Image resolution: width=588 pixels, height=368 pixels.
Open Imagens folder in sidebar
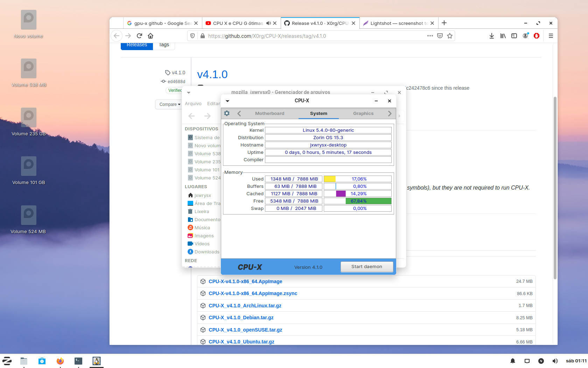coord(204,236)
